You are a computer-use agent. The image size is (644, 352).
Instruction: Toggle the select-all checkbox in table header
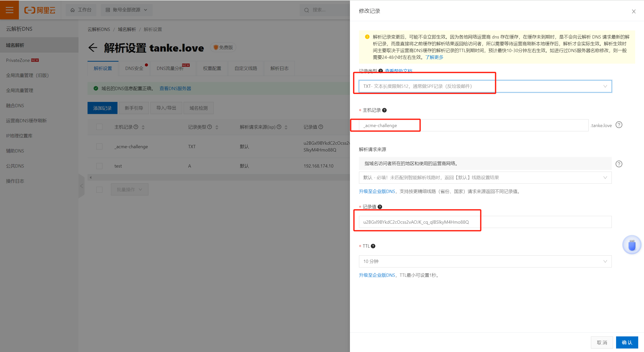coord(99,127)
